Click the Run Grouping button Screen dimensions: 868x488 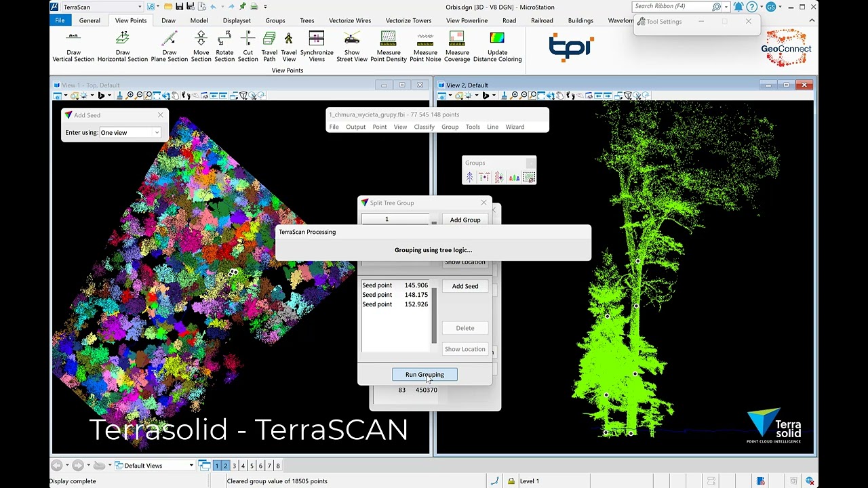425,374
